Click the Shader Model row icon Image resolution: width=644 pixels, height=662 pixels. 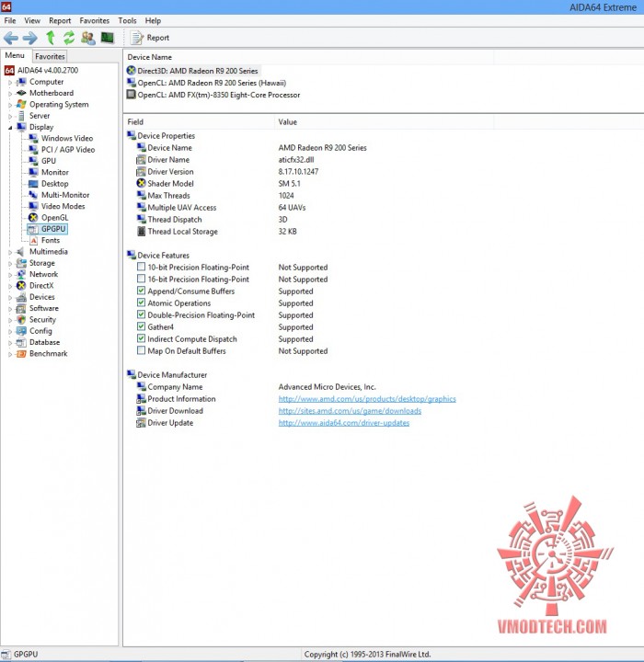(x=141, y=183)
